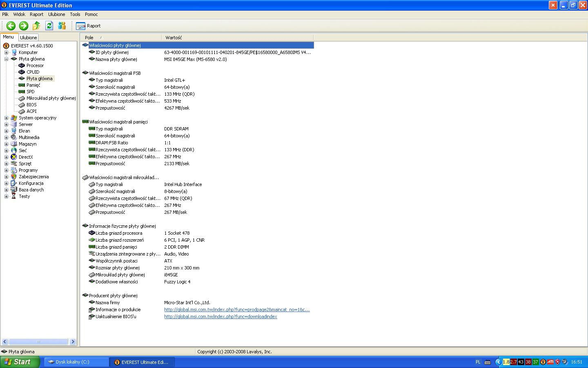Switch to Dysk lokalny (C:) taskbar window
The width and height of the screenshot is (588, 368).
point(76,362)
